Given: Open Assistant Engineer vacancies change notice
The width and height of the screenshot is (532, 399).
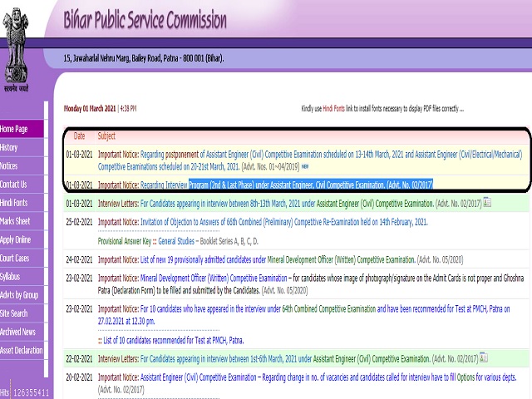Looking at the screenshot, I should point(328,377).
